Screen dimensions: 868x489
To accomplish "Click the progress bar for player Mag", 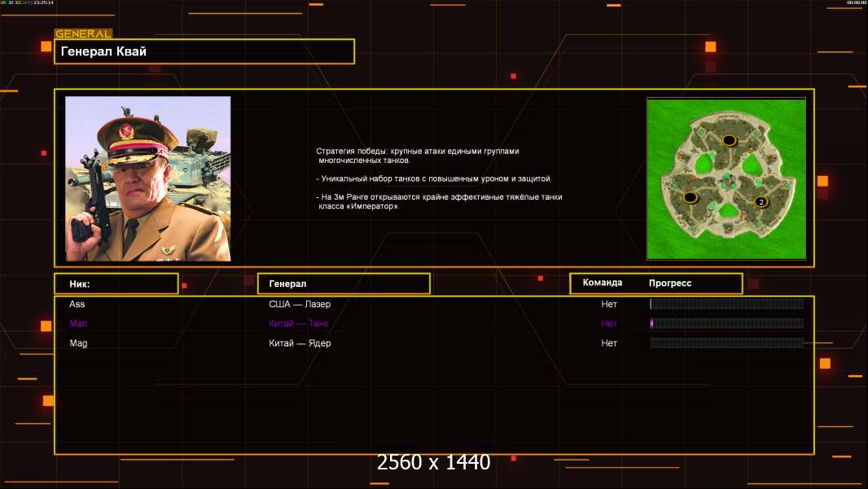I will (x=726, y=343).
